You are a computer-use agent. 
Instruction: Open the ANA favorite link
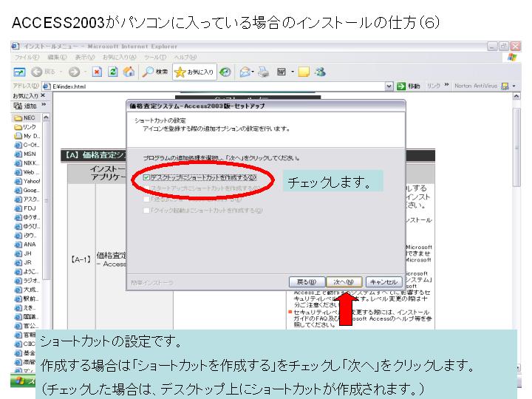click(25, 245)
